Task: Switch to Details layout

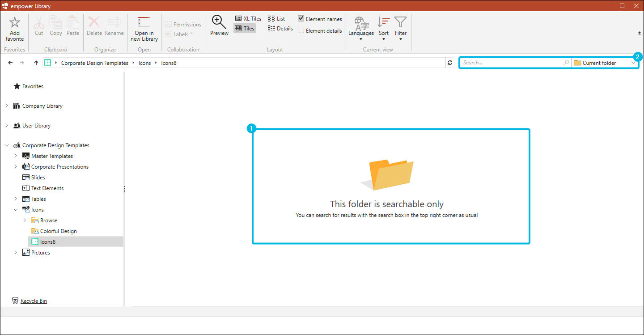Action: click(280, 29)
